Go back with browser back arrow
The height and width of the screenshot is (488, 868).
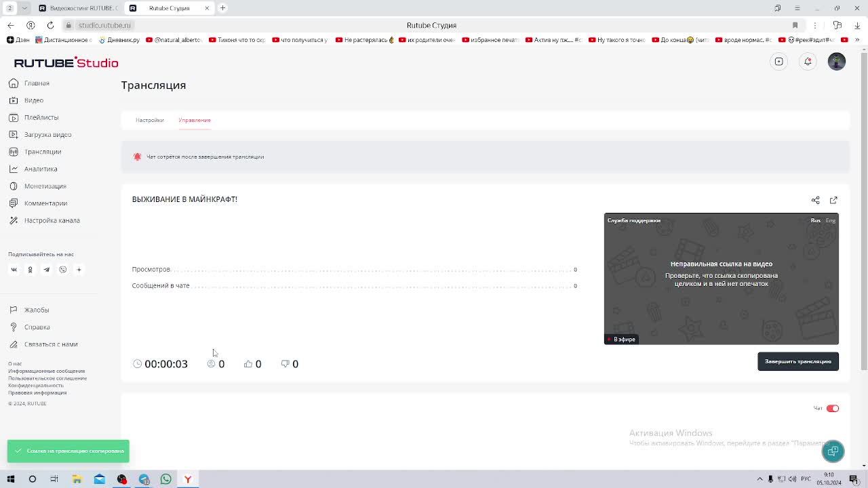point(10,25)
